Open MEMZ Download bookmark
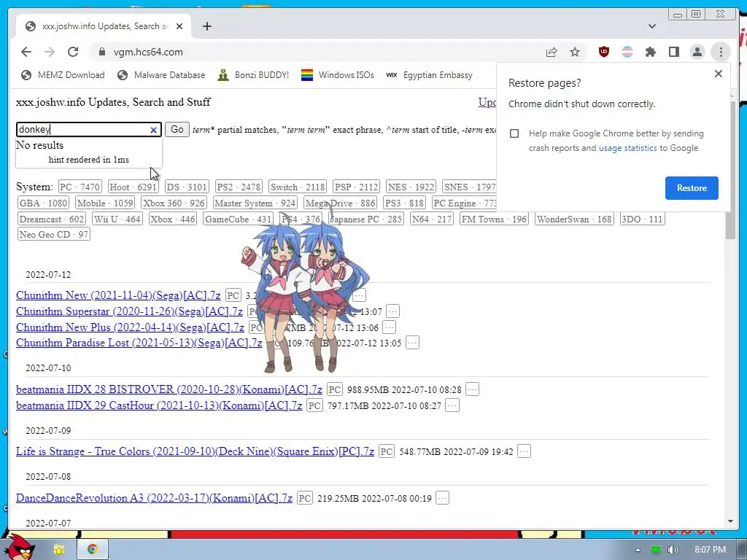Image resolution: width=747 pixels, height=560 pixels. (x=63, y=75)
